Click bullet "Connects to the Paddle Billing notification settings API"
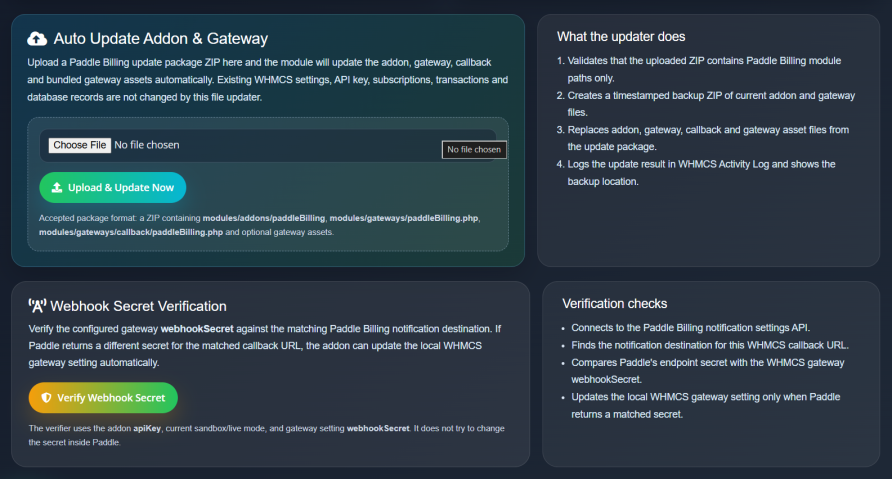892x479 pixels. click(x=691, y=328)
